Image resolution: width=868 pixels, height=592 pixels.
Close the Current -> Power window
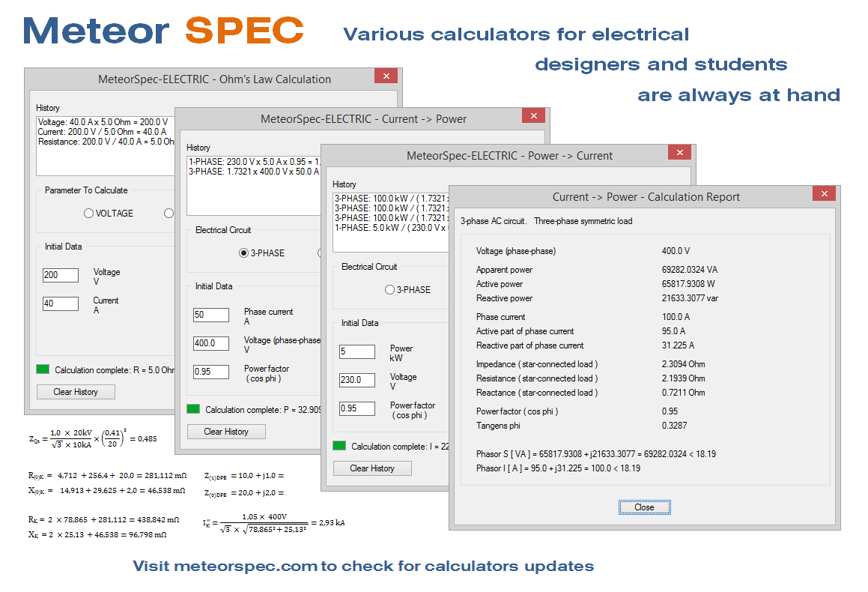[534, 115]
